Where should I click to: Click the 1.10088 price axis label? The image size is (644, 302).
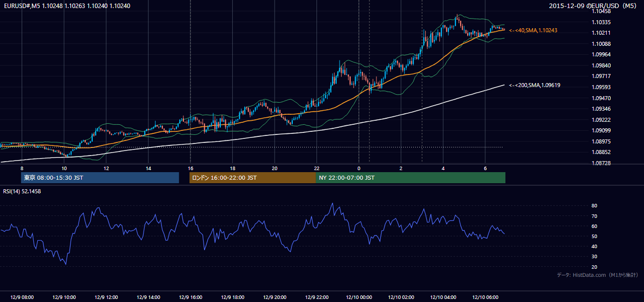point(601,44)
